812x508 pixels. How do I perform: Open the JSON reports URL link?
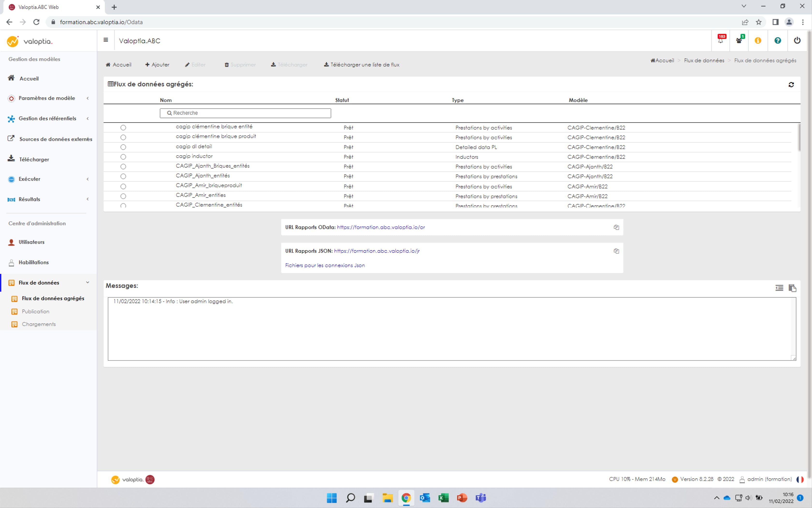(377, 251)
